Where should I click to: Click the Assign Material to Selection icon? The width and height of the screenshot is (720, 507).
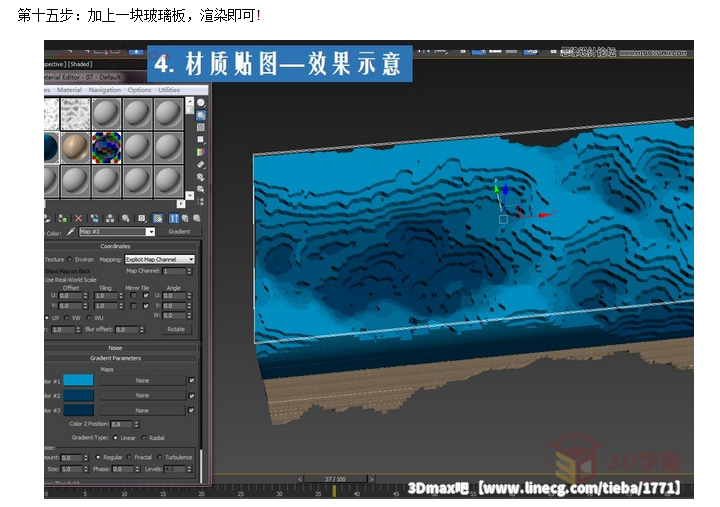62,219
